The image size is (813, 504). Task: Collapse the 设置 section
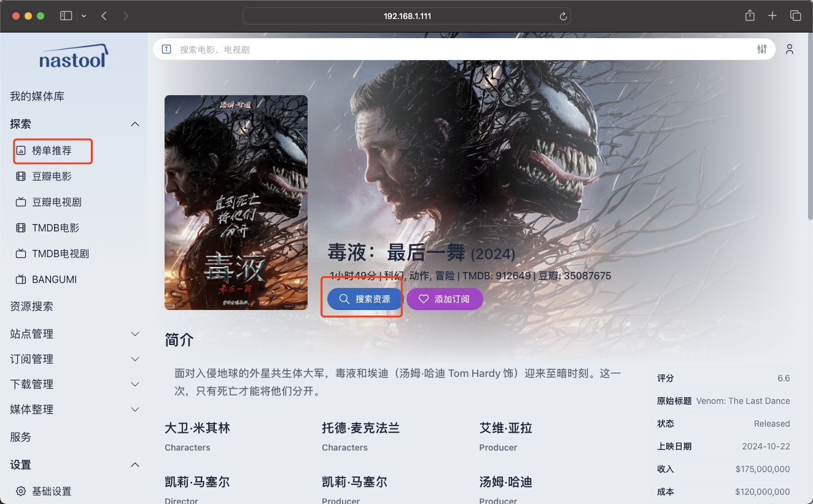point(136,465)
